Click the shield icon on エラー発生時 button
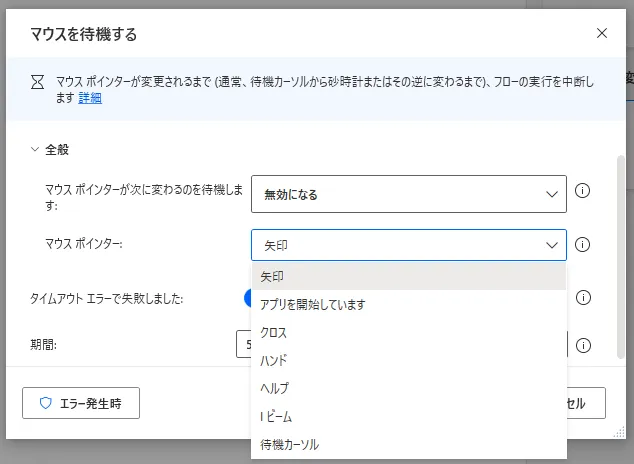Image resolution: width=634 pixels, height=464 pixels. tap(46, 403)
